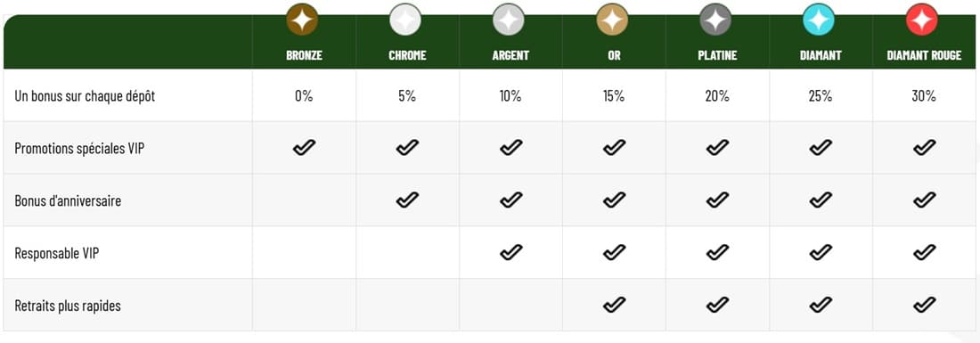Viewport: 980px width, 343px height.
Task: Select the Argent silver star badge
Action: (x=509, y=20)
